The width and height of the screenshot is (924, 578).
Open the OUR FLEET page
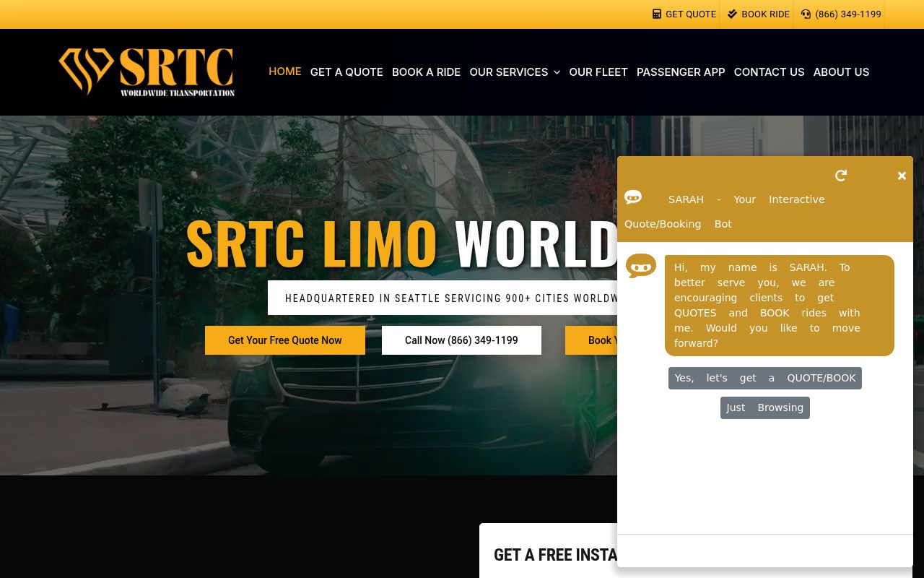598,72
